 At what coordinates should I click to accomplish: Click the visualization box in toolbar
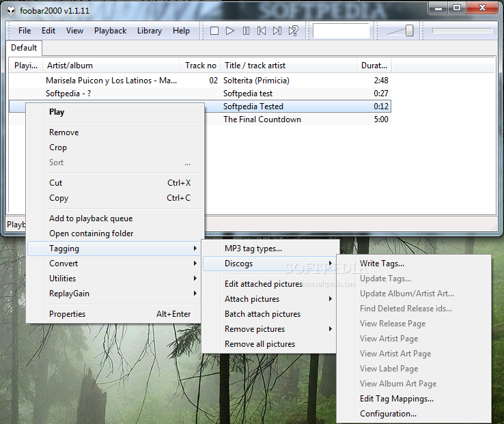[341, 31]
